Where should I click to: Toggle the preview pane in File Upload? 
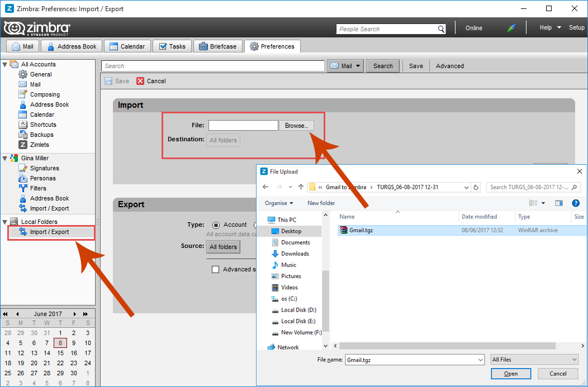click(x=559, y=203)
